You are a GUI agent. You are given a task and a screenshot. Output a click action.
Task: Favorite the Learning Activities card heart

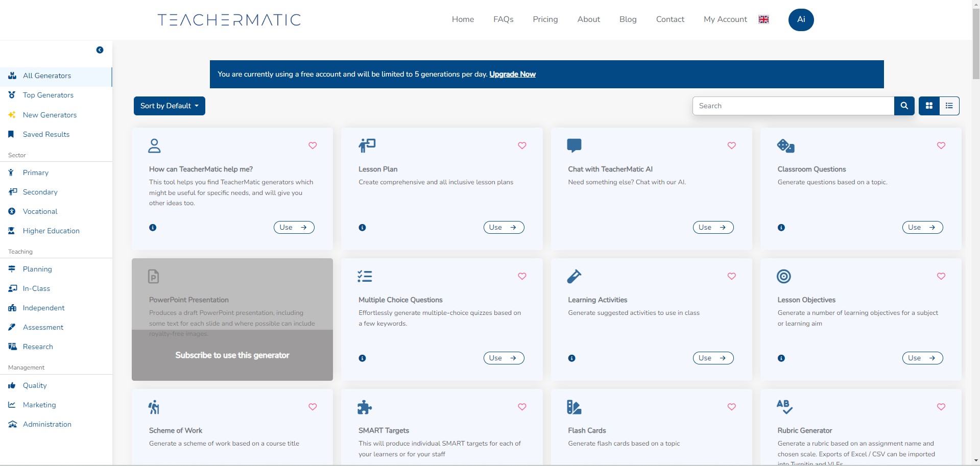(731, 276)
